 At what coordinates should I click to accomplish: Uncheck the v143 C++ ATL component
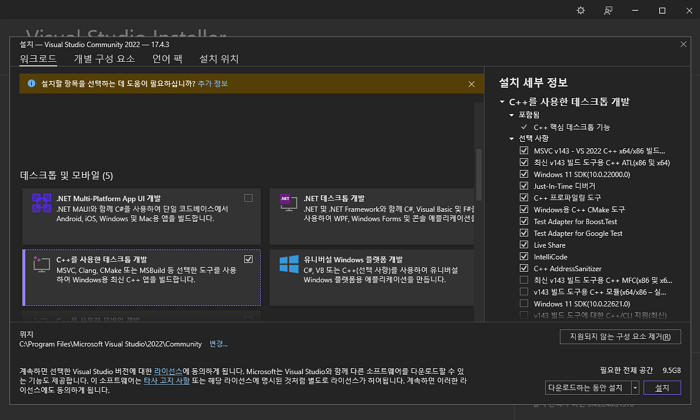(x=524, y=162)
